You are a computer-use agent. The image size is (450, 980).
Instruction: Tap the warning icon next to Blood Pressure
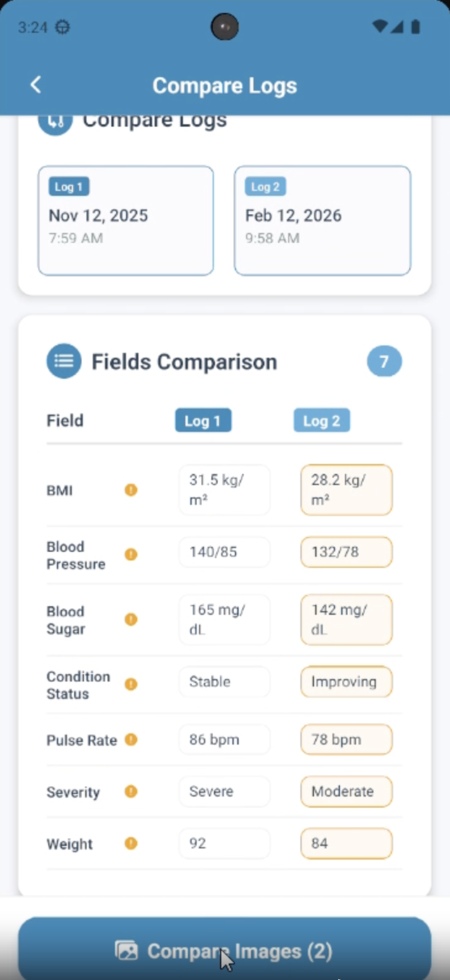click(131, 554)
